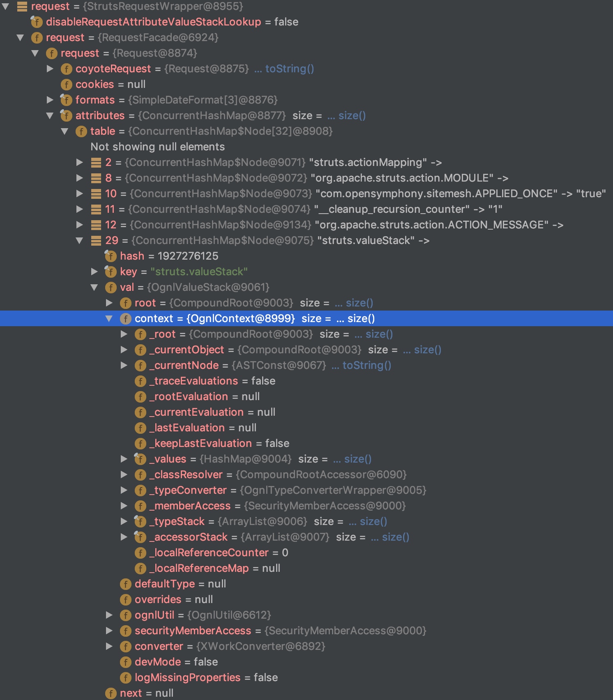Click the field icon beside _localReferenceCounter

(140, 553)
